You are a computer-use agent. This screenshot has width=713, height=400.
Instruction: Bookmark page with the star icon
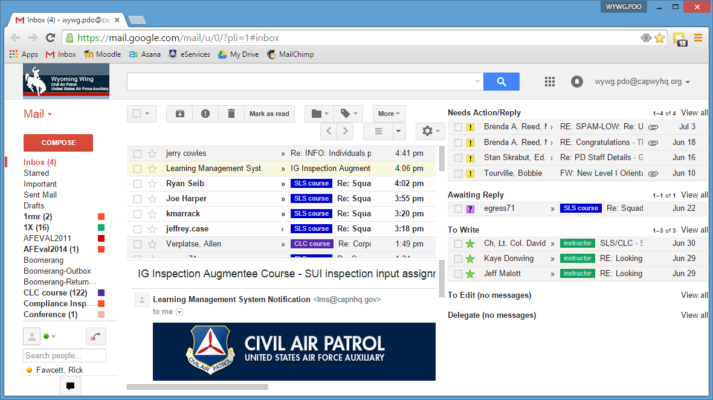(659, 38)
